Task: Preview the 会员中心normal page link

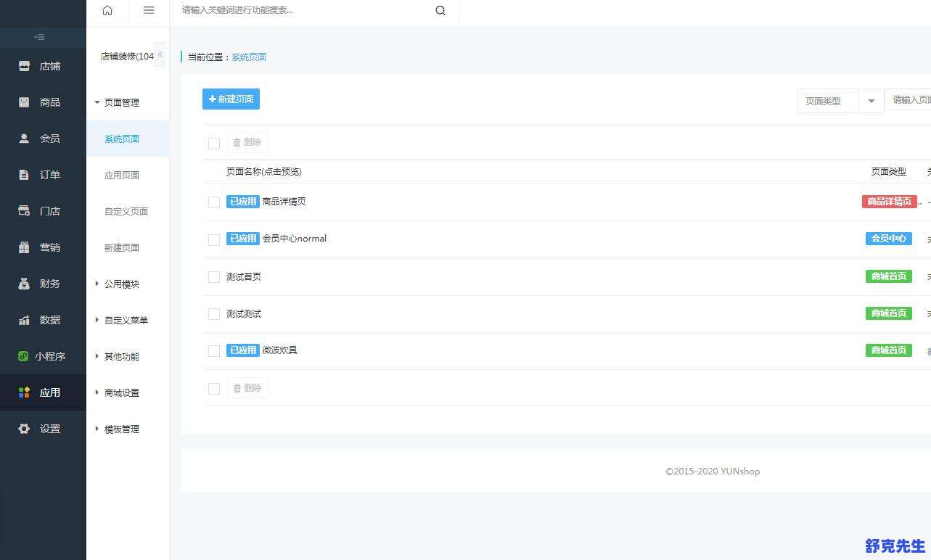Action: click(294, 239)
